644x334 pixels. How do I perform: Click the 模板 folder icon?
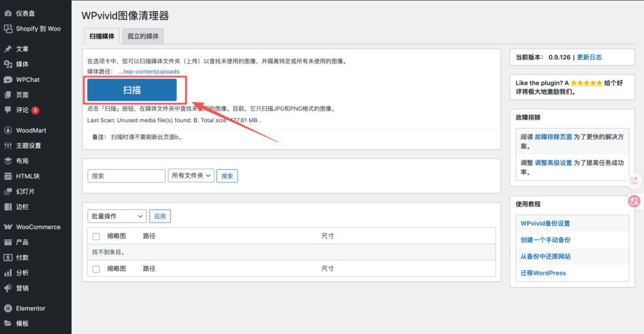coord(8,324)
